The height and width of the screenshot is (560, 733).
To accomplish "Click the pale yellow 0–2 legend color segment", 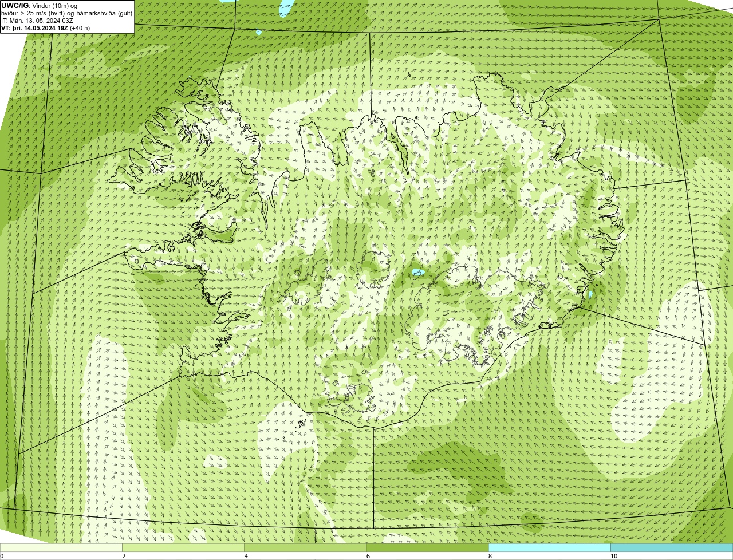I will pyautogui.click(x=61, y=547).
